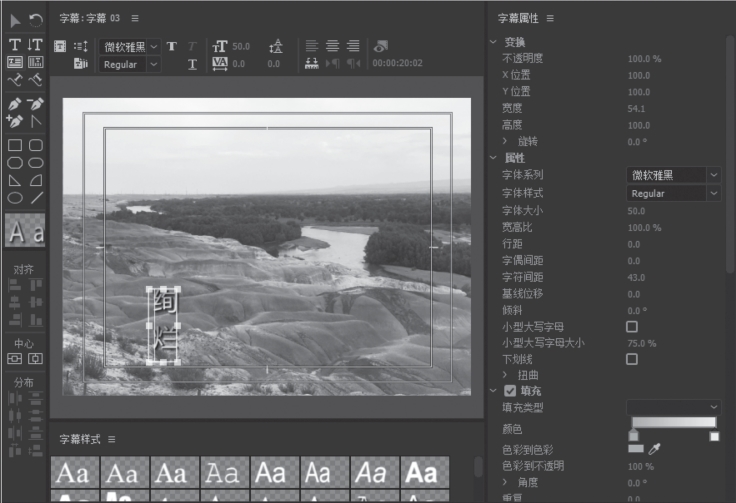The height and width of the screenshot is (503, 736).
Task: Expand the 旋转 row
Action: pyautogui.click(x=505, y=141)
